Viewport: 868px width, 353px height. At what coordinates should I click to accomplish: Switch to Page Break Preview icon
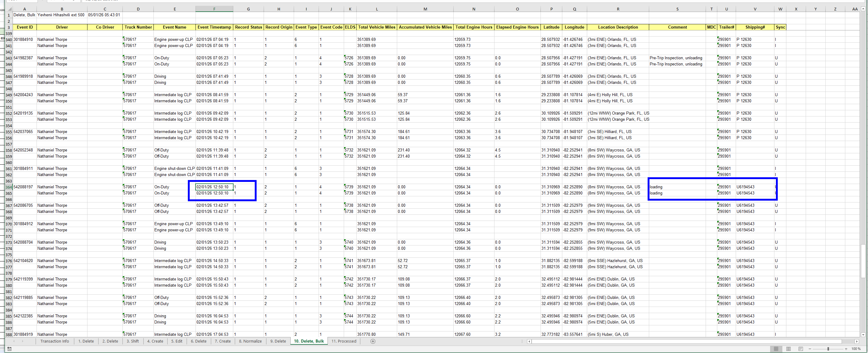click(800, 349)
